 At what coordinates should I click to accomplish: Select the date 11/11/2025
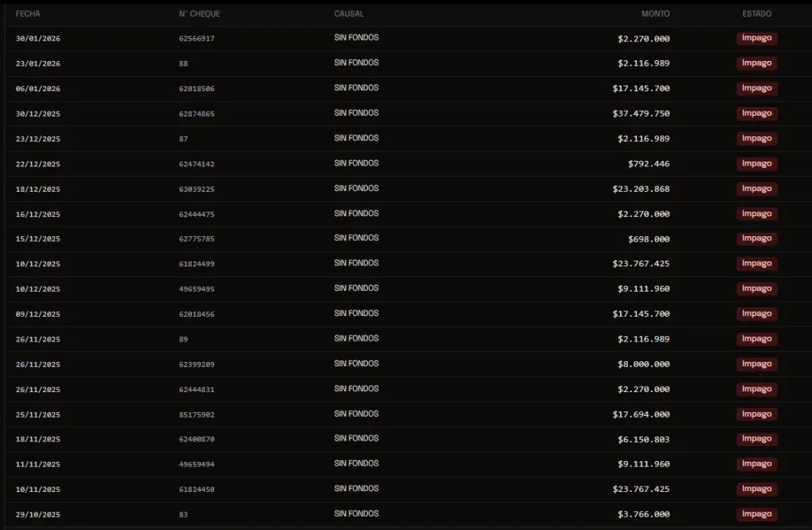pyautogui.click(x=38, y=464)
